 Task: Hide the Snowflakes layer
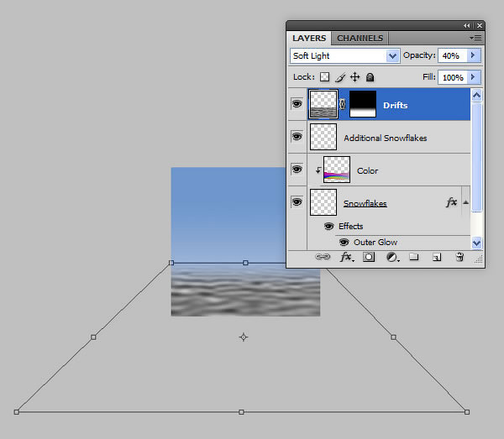297,202
